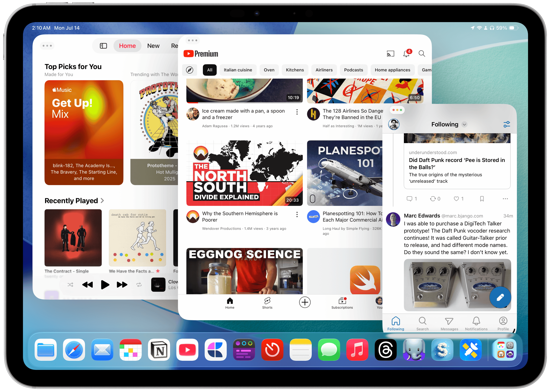Open options for Southern Hemisphere video
This screenshot has width=551, height=392.
tap(297, 214)
